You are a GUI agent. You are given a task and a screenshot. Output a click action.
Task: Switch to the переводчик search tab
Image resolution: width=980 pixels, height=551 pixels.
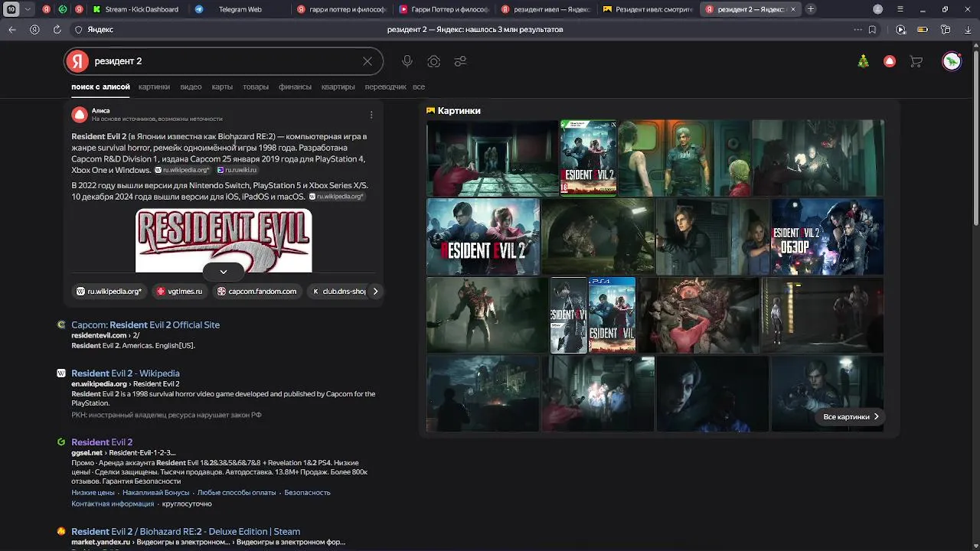point(385,86)
